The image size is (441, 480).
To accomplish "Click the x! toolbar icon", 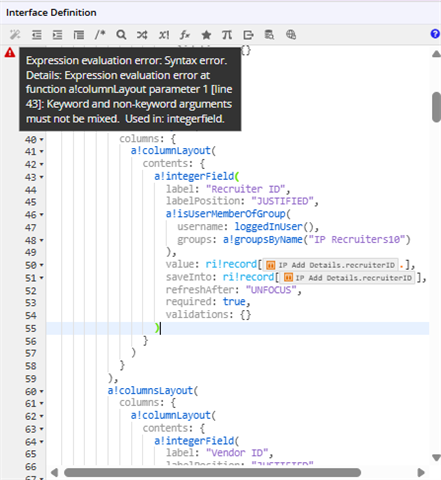I will (164, 35).
